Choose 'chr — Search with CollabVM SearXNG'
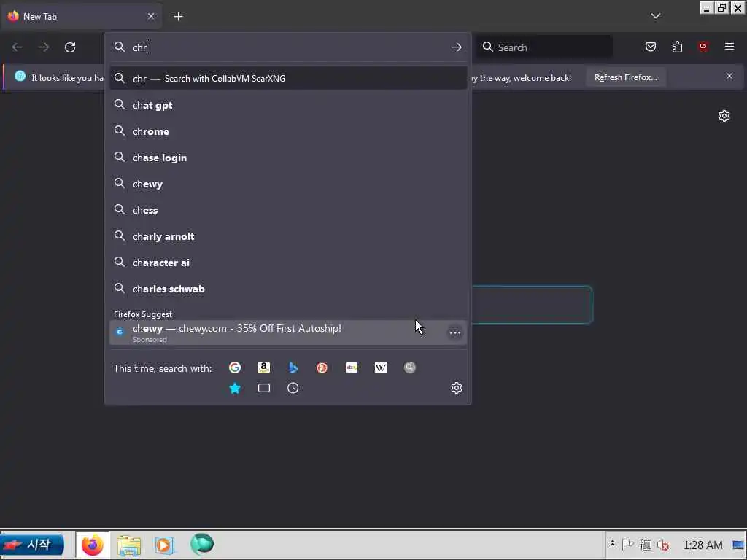The width and height of the screenshot is (747, 560). [288, 79]
